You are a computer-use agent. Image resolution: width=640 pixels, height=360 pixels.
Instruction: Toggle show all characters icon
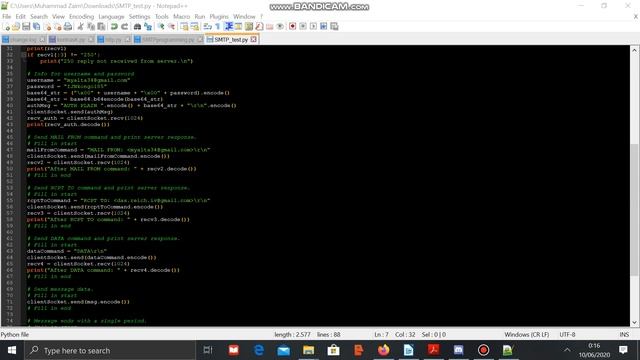[218, 27]
